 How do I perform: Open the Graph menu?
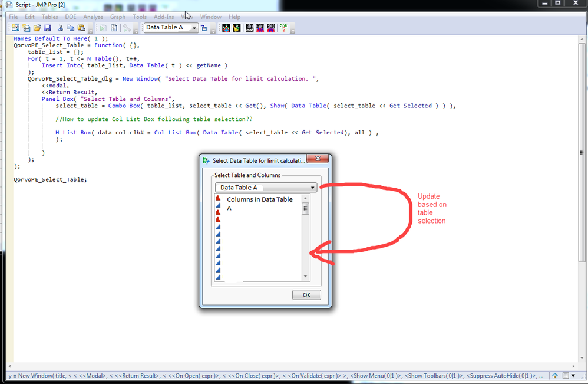point(118,17)
